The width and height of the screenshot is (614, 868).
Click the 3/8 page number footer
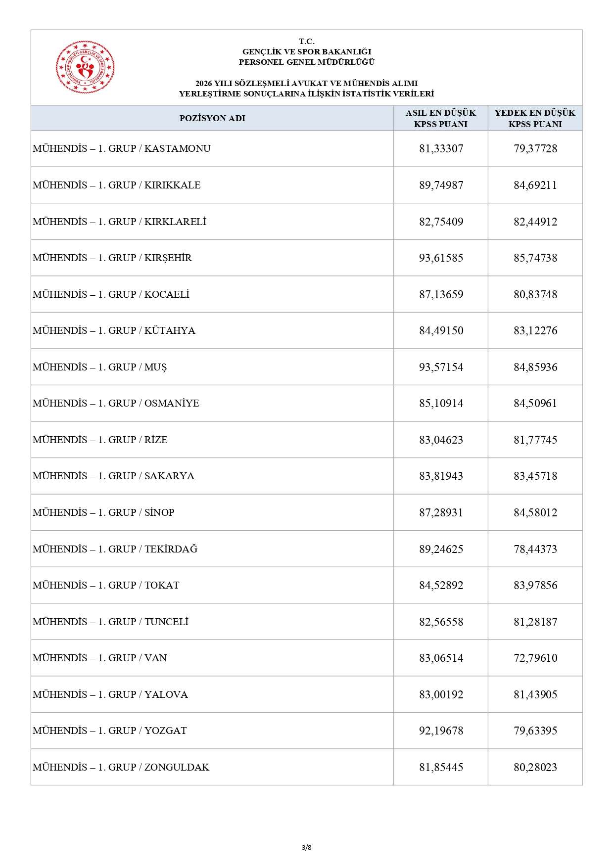[x=307, y=847]
